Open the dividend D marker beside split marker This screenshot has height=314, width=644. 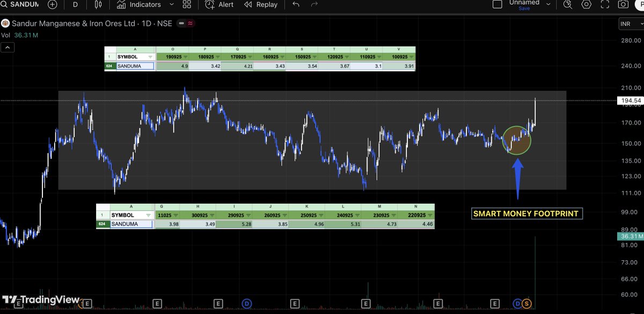[x=518, y=304]
